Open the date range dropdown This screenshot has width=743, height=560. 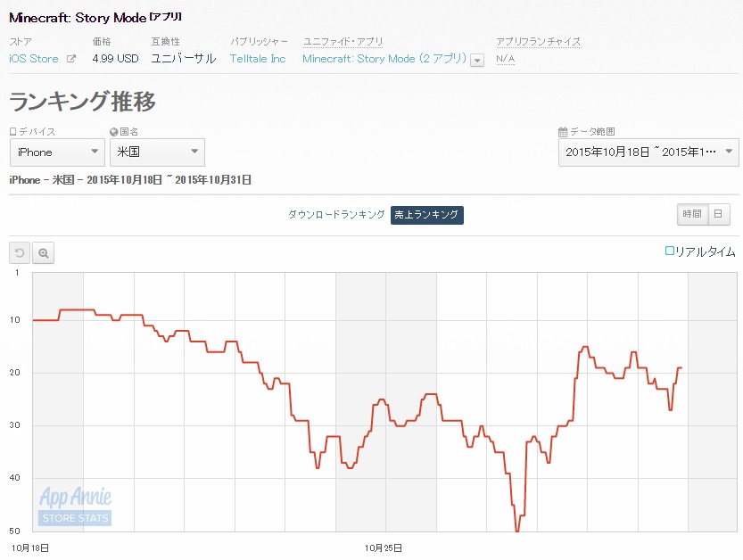pos(648,152)
